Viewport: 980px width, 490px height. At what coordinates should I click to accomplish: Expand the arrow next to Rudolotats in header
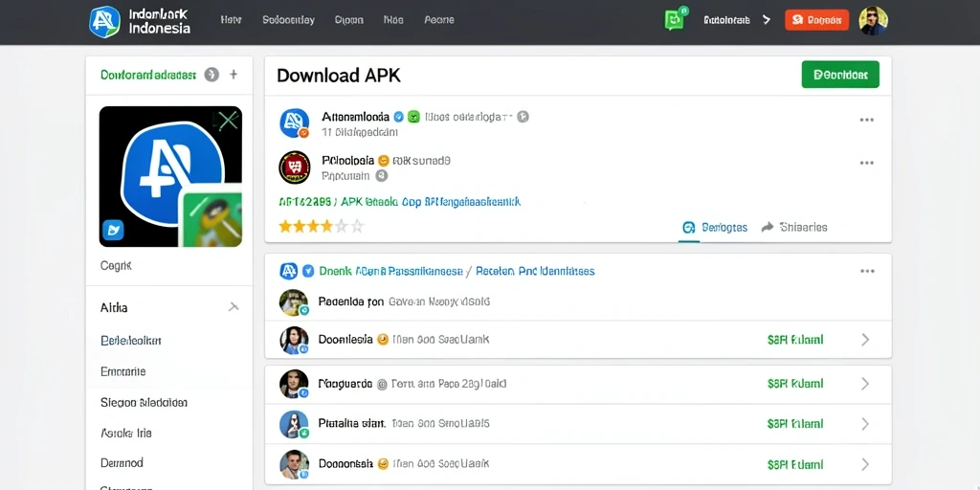click(767, 20)
